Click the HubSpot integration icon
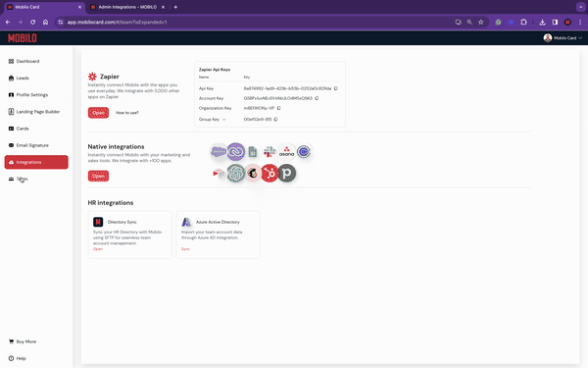This screenshot has height=368, width=588. point(269,173)
